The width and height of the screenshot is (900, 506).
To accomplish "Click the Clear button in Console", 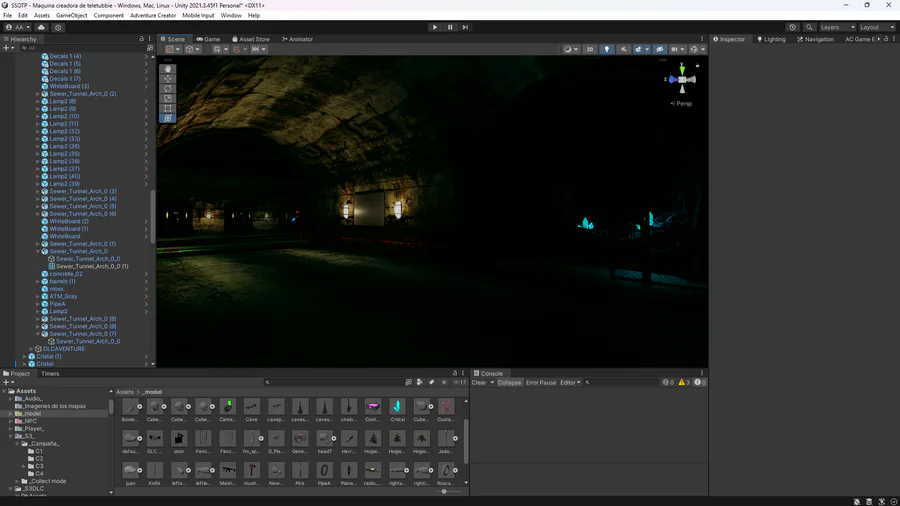I will pyautogui.click(x=479, y=382).
